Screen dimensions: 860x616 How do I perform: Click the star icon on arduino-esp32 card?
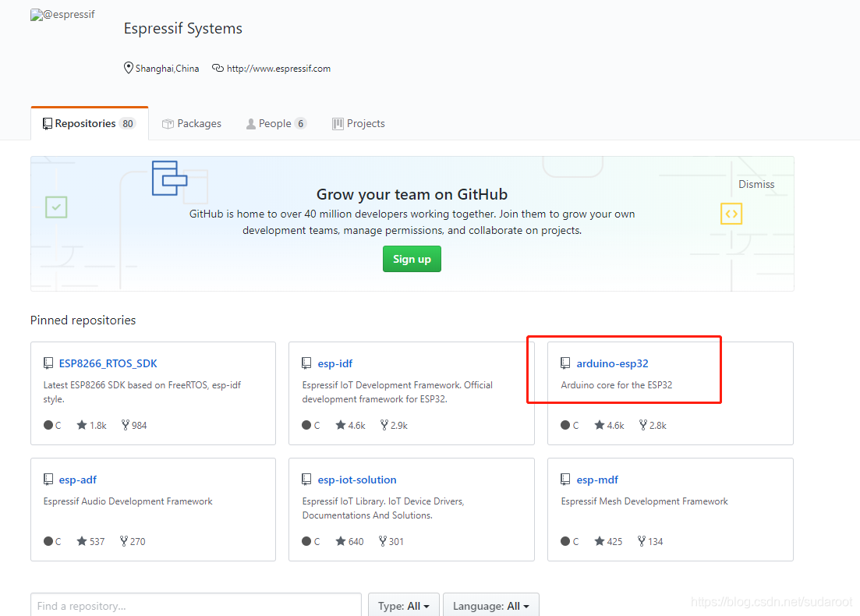(600, 424)
